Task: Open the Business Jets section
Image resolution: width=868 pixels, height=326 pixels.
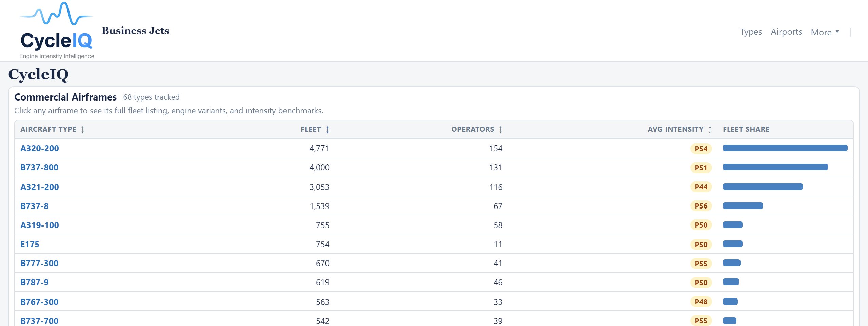Action: (x=135, y=31)
